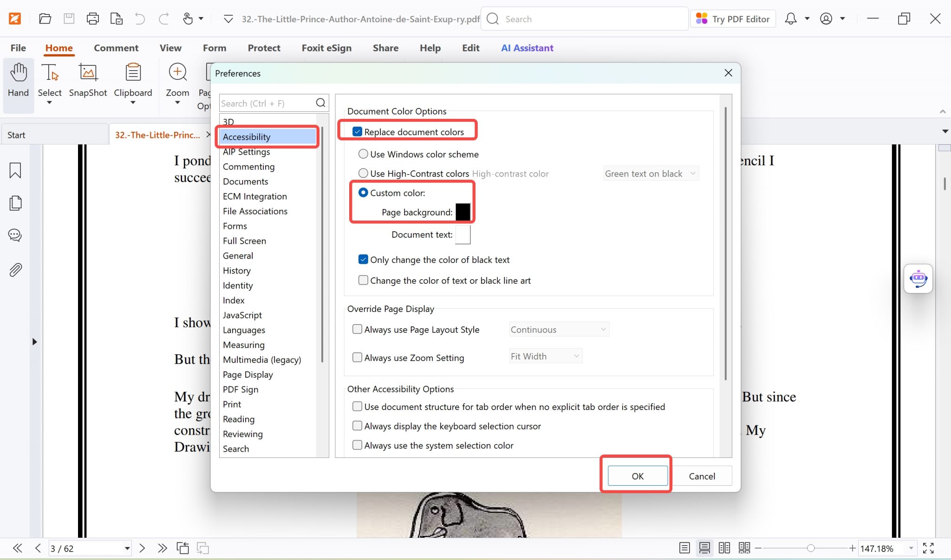Click the Redo arrow icon
Viewport: 951px width, 560px height.
(163, 19)
